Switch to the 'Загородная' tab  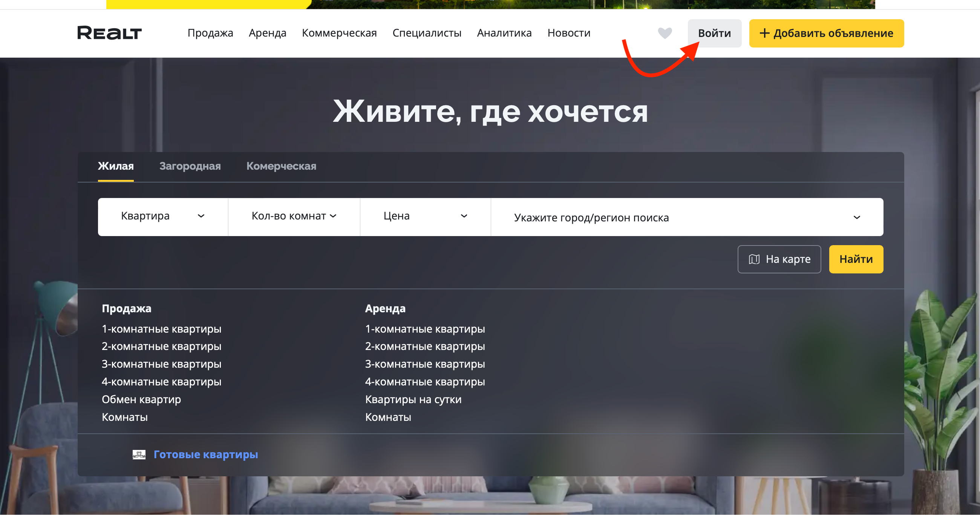coord(190,166)
